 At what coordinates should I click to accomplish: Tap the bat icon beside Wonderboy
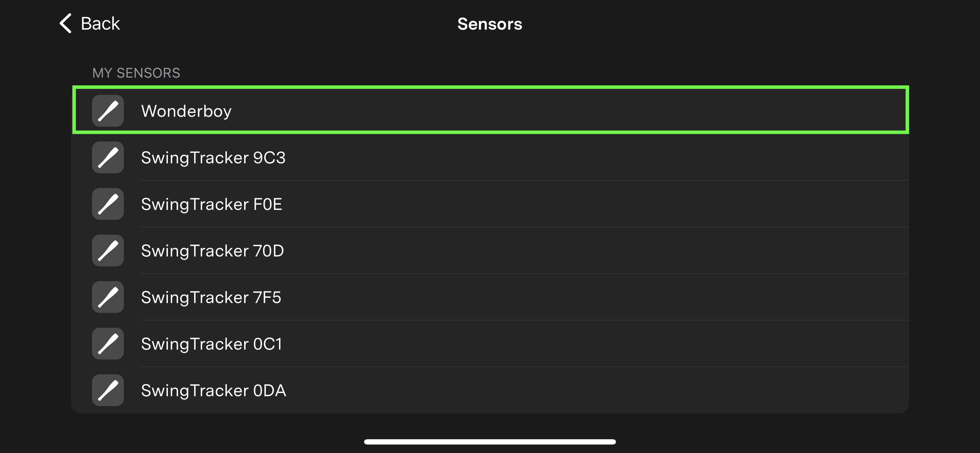click(x=108, y=111)
